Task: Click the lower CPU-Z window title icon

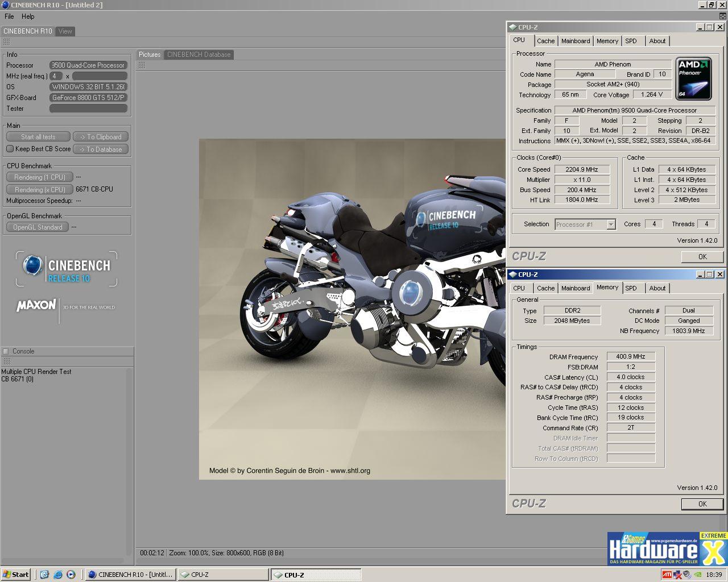Action: pos(512,274)
